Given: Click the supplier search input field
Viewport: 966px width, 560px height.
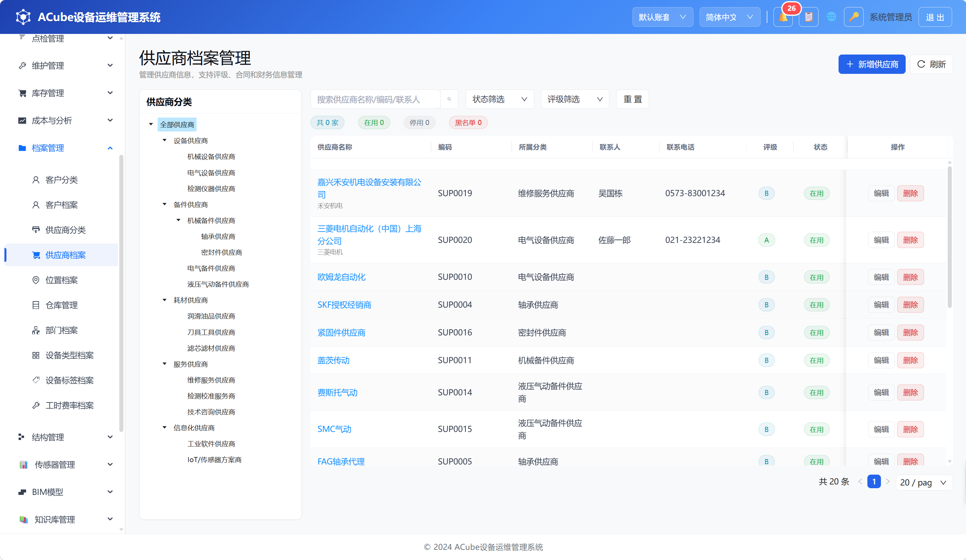Looking at the screenshot, I should point(375,99).
